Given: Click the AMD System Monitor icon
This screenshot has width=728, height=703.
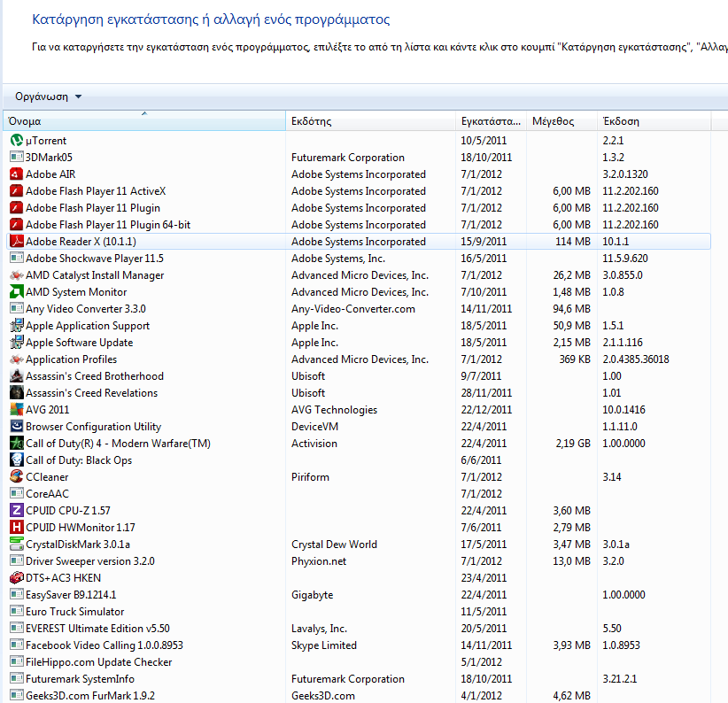Looking at the screenshot, I should click(x=17, y=292).
